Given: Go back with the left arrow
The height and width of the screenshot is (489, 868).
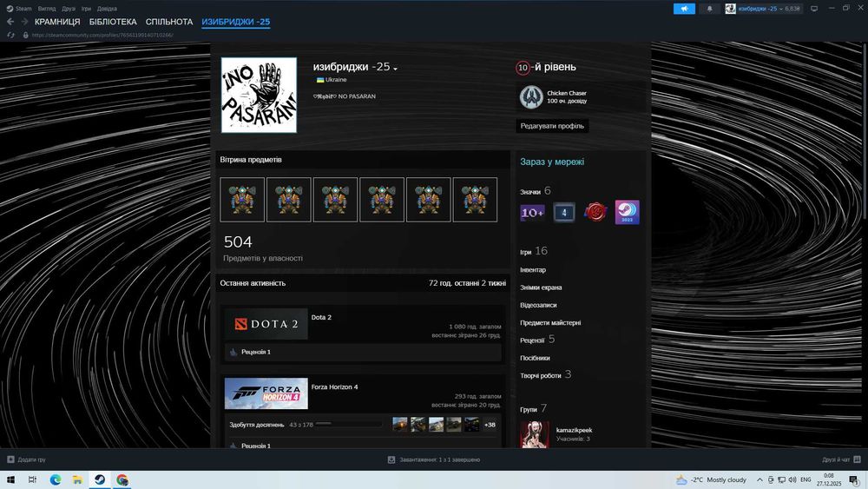Looking at the screenshot, I should click(10, 22).
